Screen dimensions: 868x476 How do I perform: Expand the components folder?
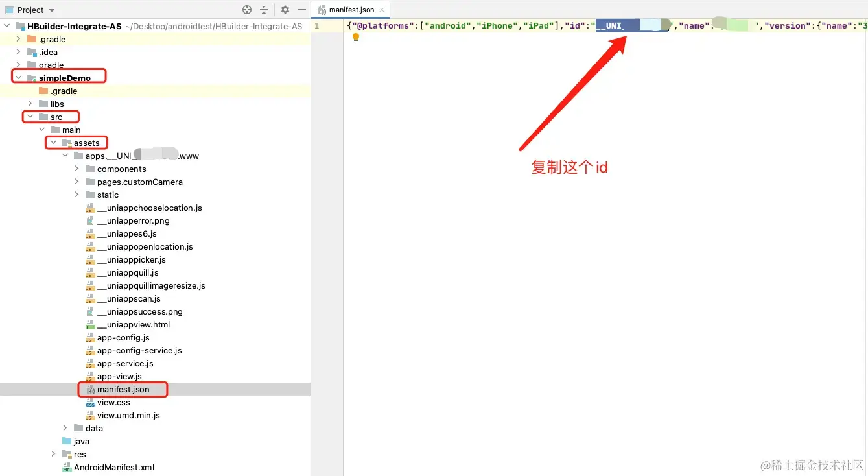point(77,169)
